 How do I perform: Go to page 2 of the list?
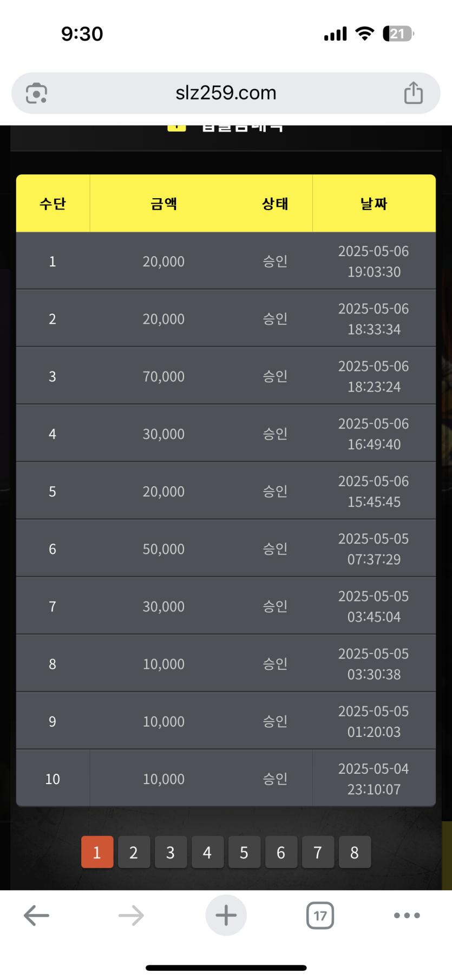(x=134, y=852)
